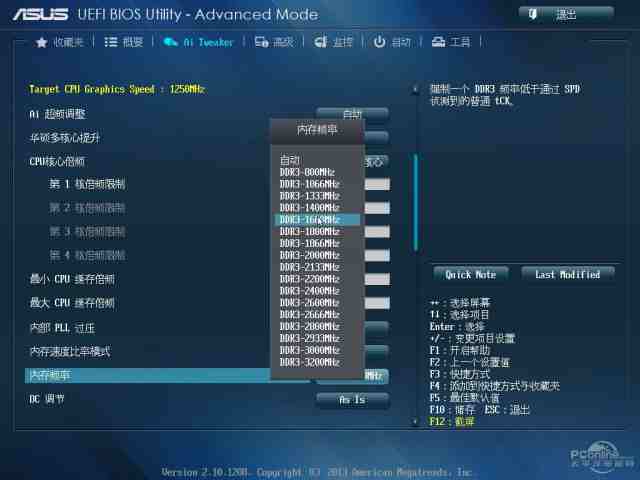Open the ASUS multicore enhancement value dropdown
Viewport: 640px width, 480px height.
click(x=376, y=138)
